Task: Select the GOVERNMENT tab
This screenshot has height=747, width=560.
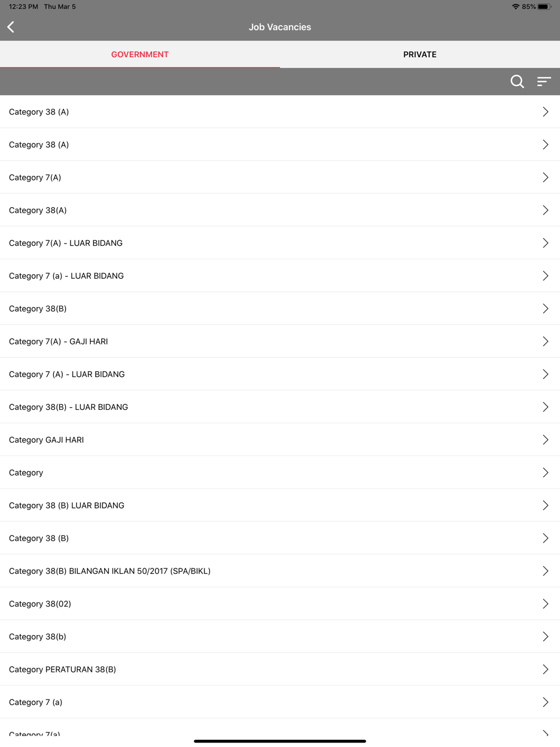Action: pyautogui.click(x=140, y=54)
